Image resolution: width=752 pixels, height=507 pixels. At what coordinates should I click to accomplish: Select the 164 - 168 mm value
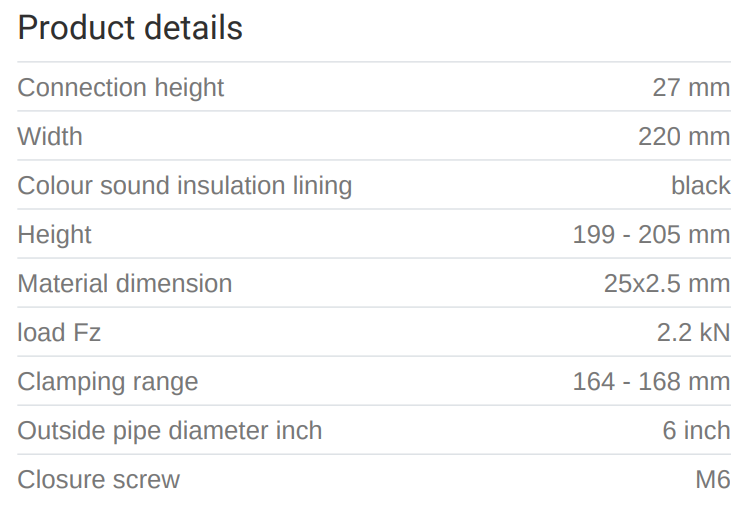point(651,382)
